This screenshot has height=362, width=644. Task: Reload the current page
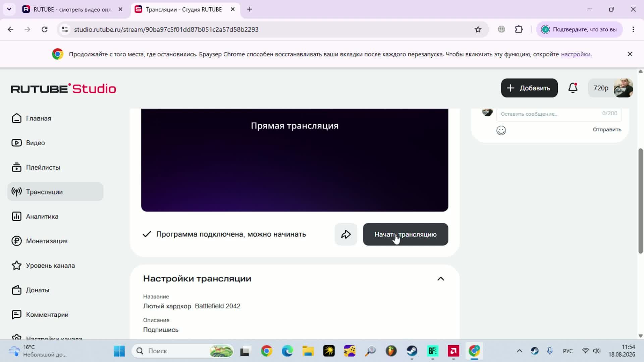coord(45,29)
